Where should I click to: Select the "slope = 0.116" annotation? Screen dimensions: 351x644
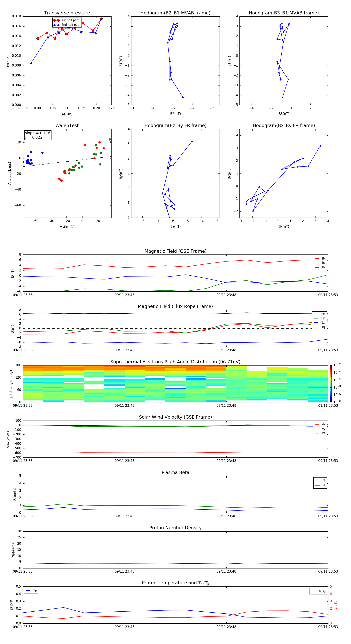(37, 133)
